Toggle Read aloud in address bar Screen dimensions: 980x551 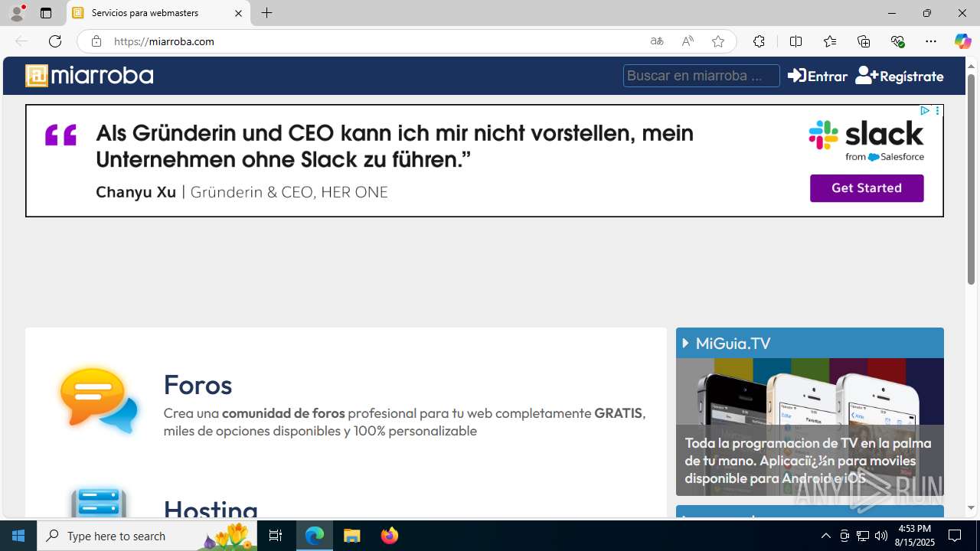pyautogui.click(x=688, y=41)
